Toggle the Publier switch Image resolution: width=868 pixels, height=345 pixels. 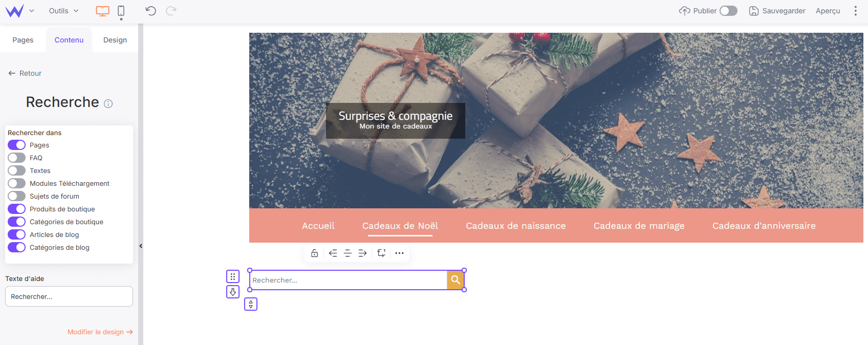(728, 11)
